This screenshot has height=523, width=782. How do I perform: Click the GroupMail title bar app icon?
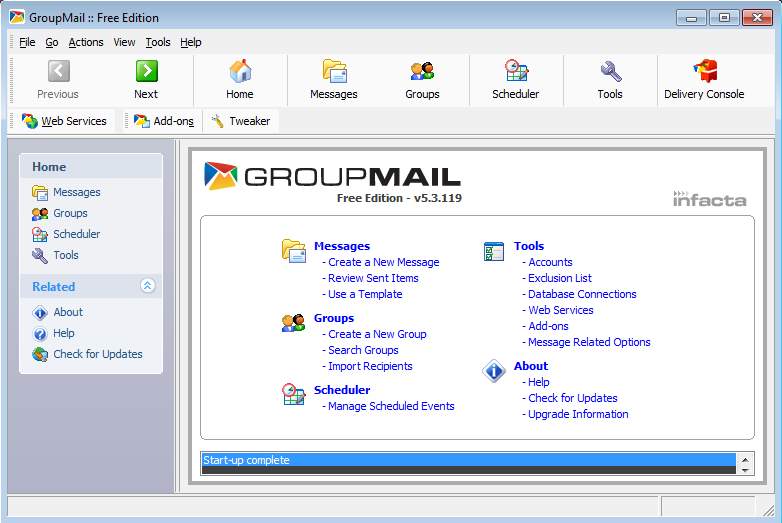tap(16, 17)
